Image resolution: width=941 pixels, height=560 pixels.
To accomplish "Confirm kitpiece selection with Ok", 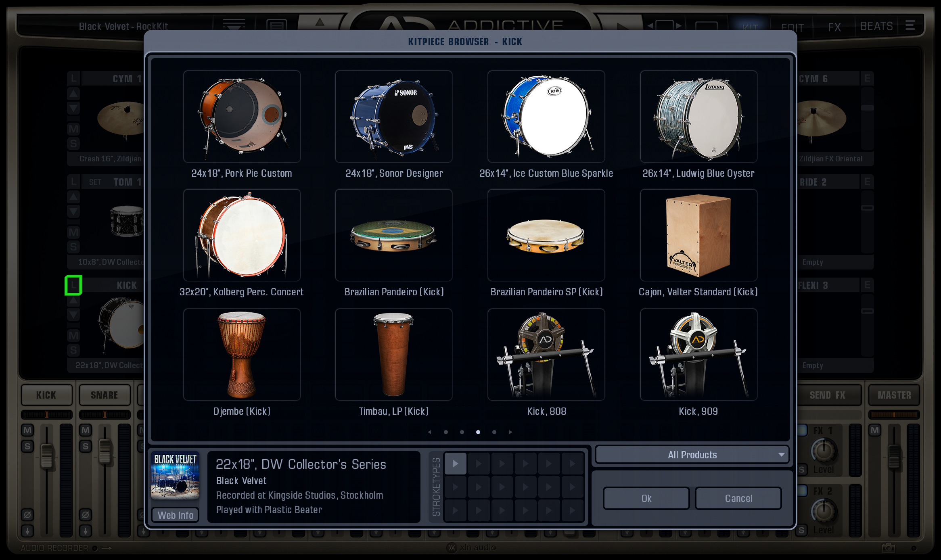I will [x=646, y=498].
